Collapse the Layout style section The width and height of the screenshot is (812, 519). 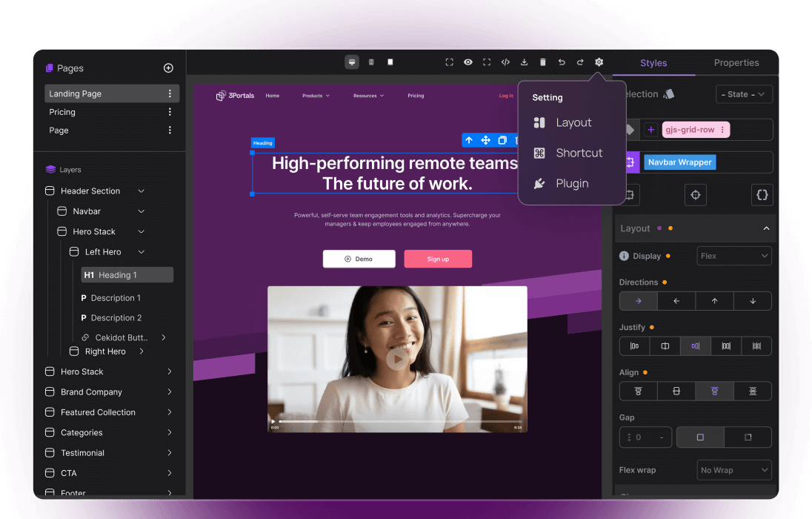[766, 228]
